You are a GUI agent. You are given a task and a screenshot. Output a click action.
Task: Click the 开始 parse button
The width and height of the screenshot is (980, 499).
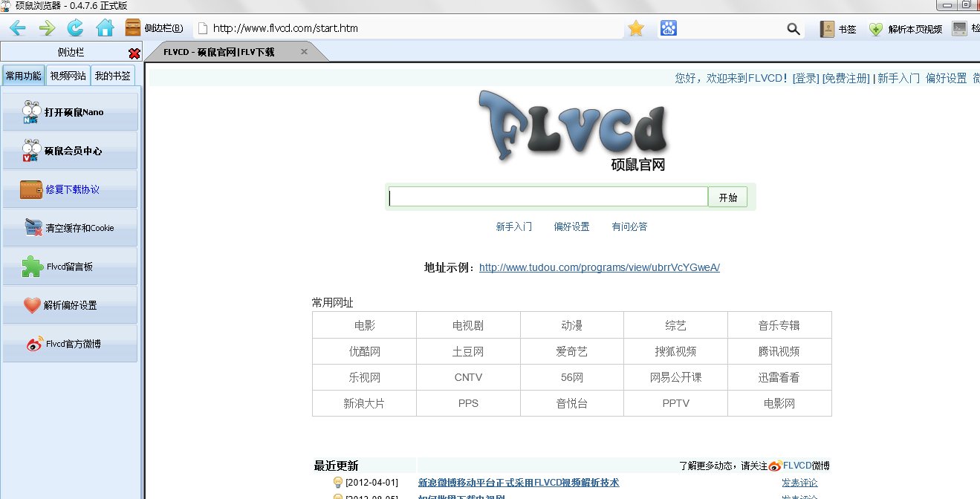(x=727, y=196)
